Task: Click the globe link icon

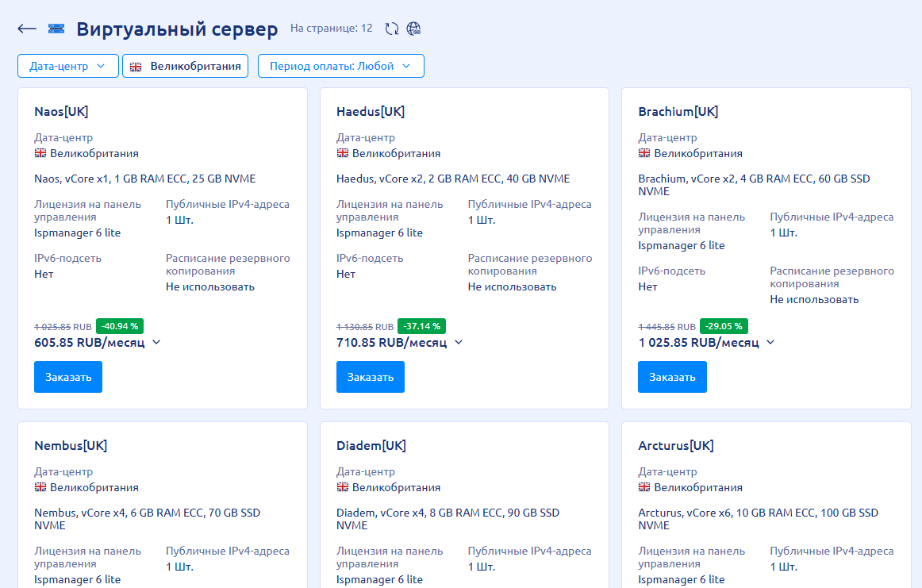Action: [413, 29]
